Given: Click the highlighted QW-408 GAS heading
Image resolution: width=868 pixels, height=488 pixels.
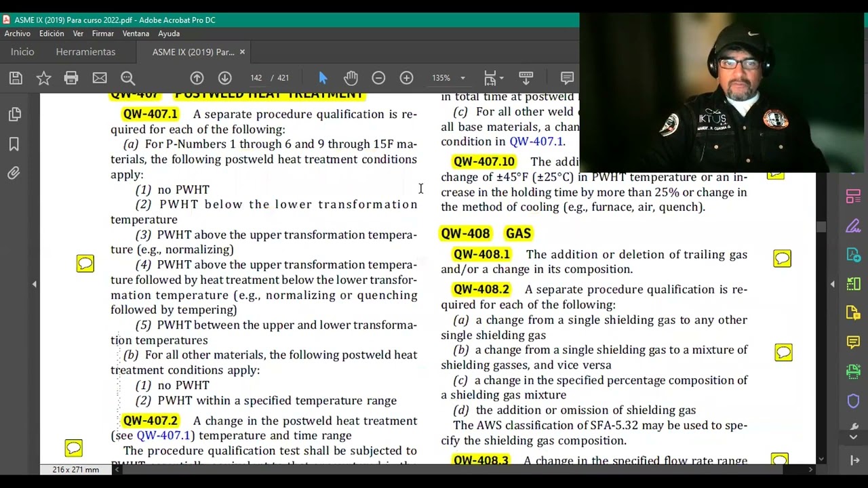Looking at the screenshot, I should (x=486, y=234).
